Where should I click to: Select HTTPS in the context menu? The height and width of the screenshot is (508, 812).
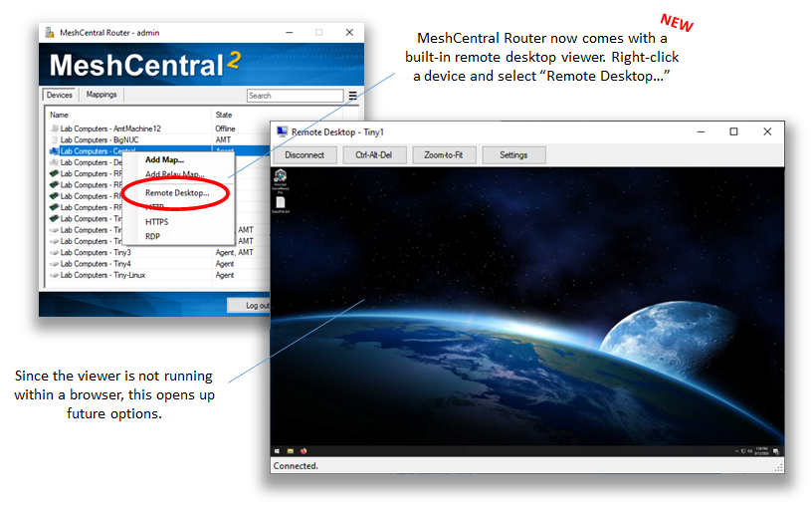[156, 222]
